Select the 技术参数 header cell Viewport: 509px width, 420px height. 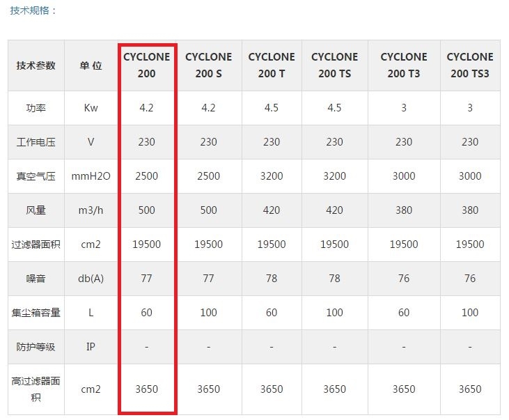point(36,65)
